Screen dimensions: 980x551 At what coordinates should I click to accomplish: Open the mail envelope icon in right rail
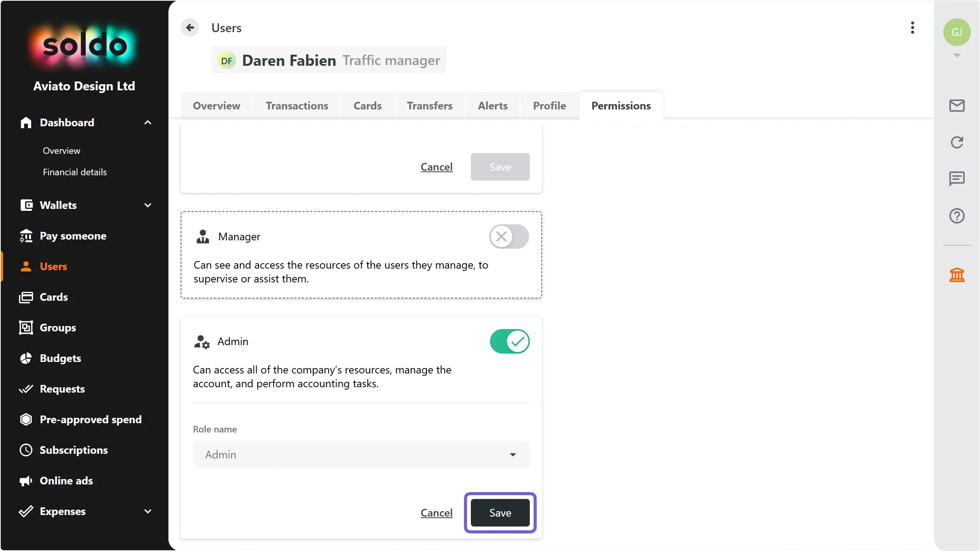[x=957, y=106]
